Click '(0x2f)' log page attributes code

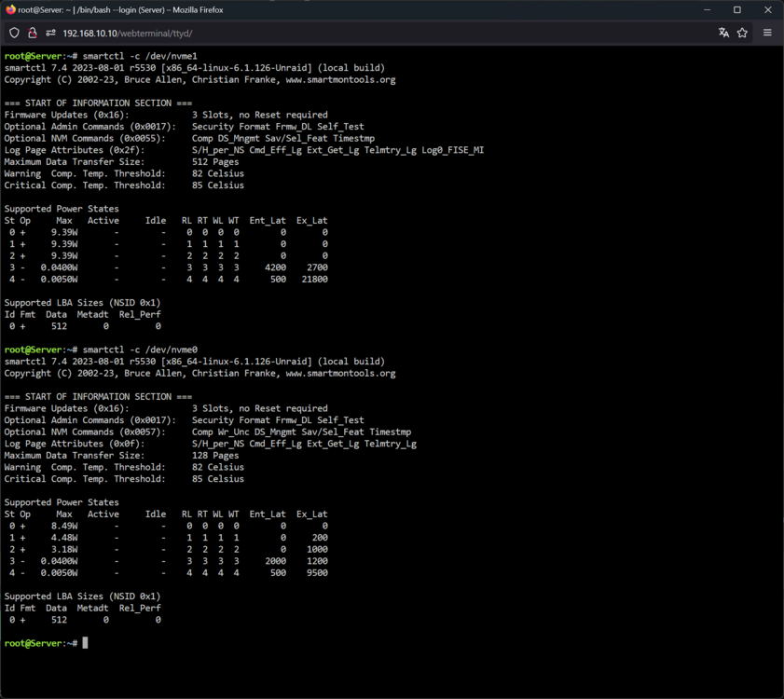click(x=127, y=150)
